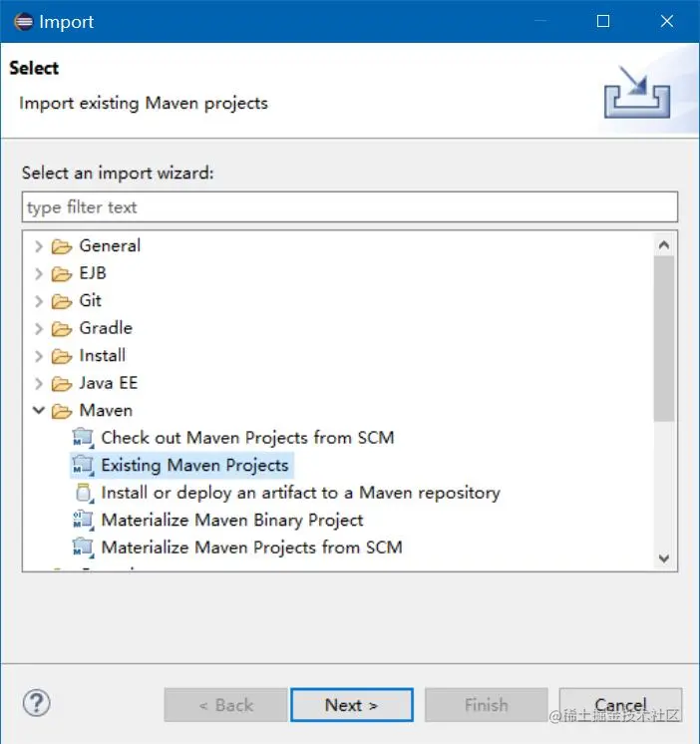Expand the Gradle tree node
This screenshot has width=700, height=744.
39,329
